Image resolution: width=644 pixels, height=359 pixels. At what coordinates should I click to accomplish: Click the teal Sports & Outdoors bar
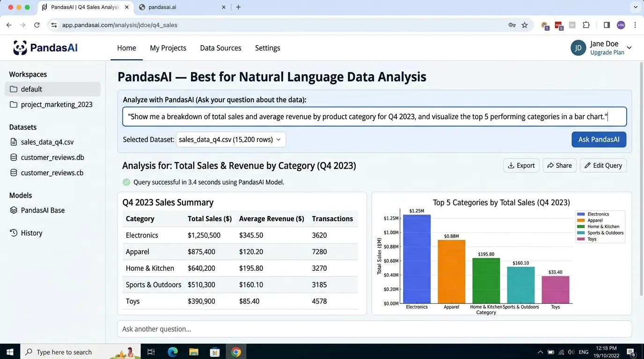tap(521, 285)
